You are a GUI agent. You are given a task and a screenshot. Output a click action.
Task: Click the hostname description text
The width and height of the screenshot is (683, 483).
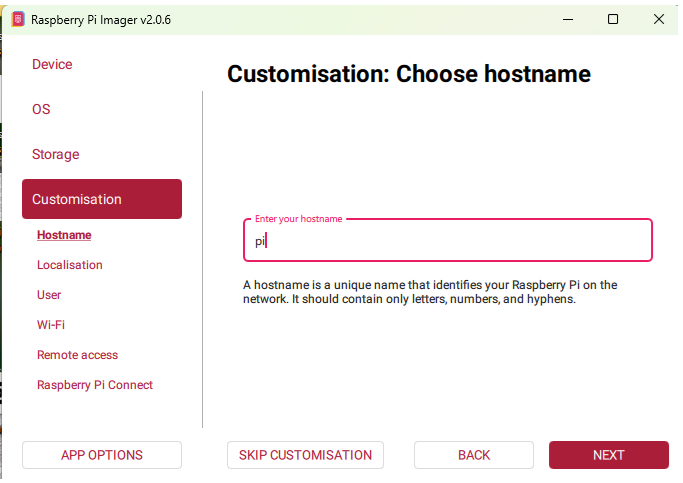pyautogui.click(x=430, y=292)
